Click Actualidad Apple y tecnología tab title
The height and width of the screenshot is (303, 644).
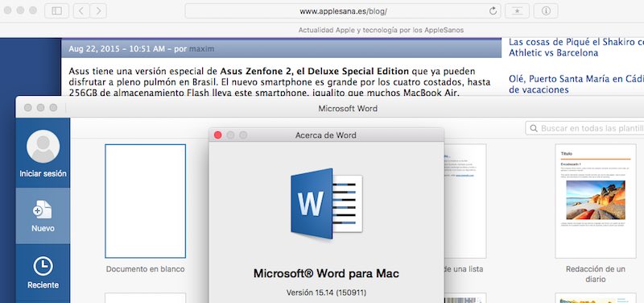tap(381, 30)
